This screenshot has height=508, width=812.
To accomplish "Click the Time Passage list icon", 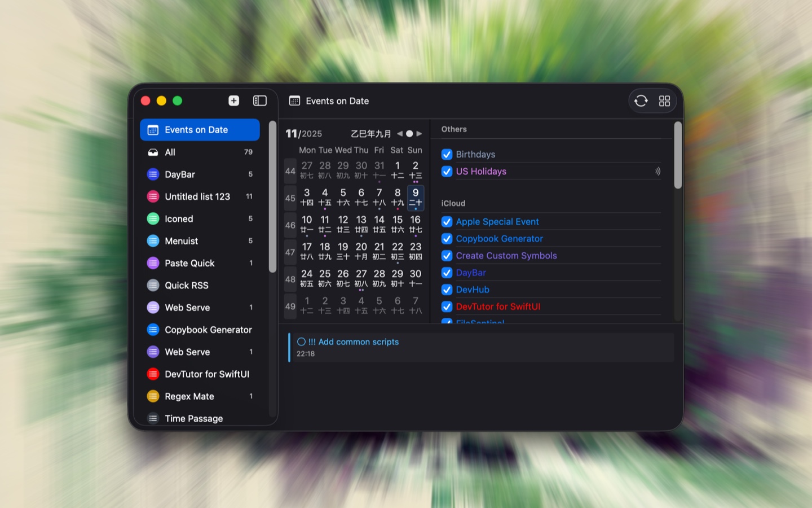I will pos(153,418).
